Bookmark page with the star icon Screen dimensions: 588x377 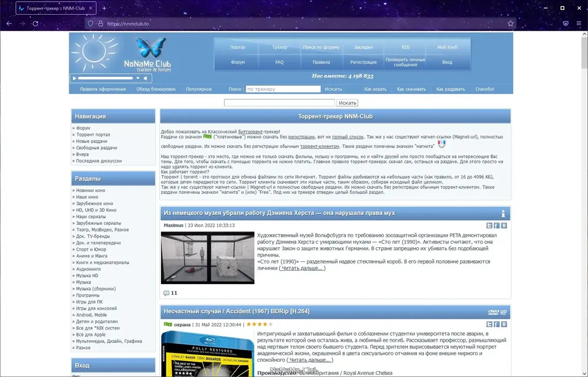click(510, 23)
